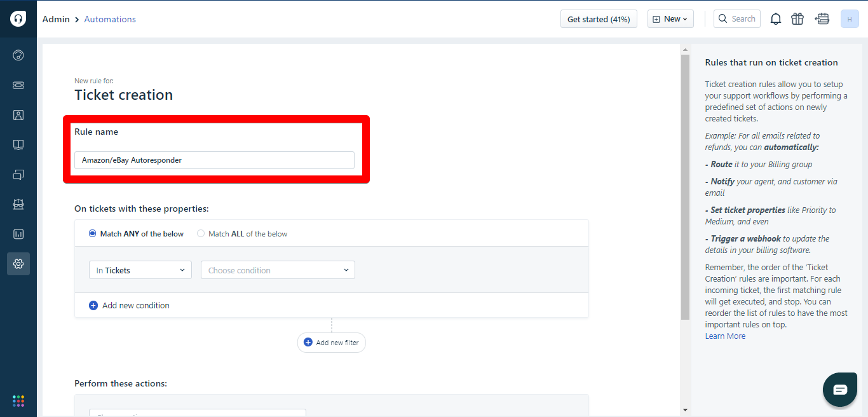Image resolution: width=868 pixels, height=417 pixels.
Task: Click 'On tickets with these properties:' label
Action: [142, 208]
